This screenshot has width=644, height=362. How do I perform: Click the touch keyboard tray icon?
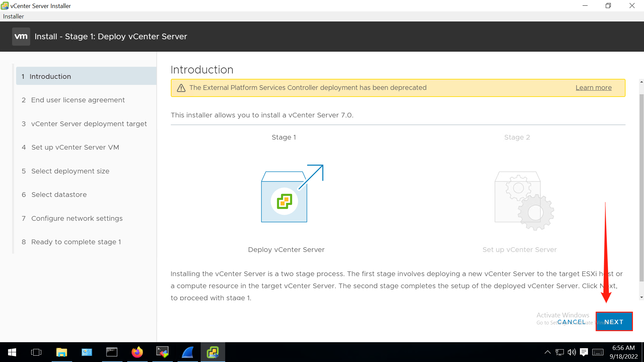tap(598, 352)
